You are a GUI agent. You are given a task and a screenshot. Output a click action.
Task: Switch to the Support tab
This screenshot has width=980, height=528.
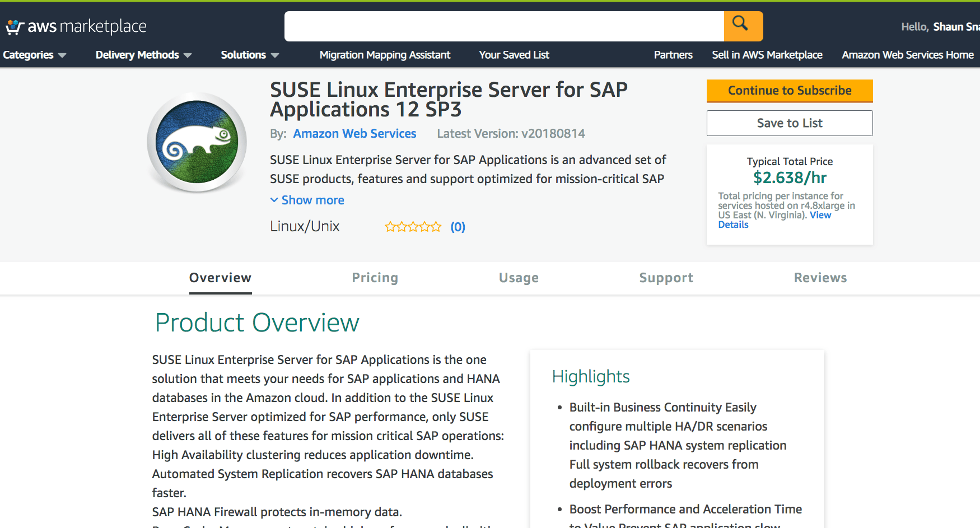pyautogui.click(x=666, y=278)
